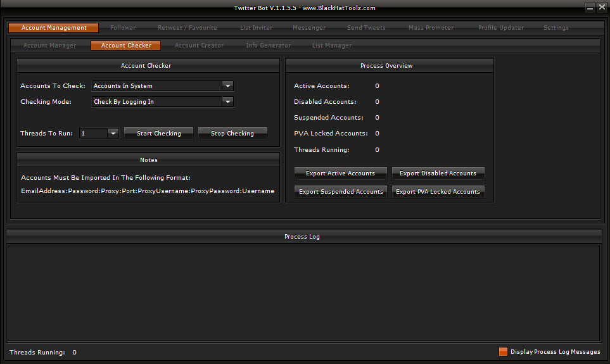Go to the Profile Updater tab
Image resolution: width=610 pixels, height=364 pixels.
pos(500,28)
